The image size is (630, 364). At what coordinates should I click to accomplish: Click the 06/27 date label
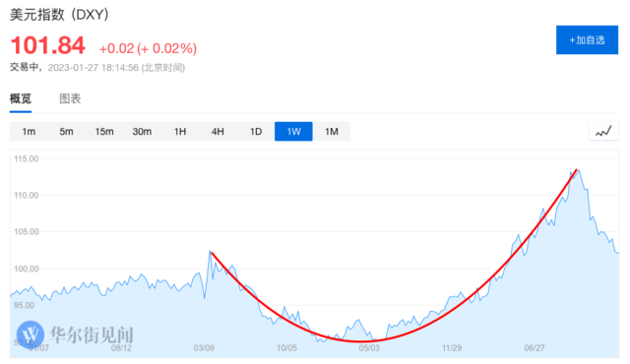coord(535,348)
